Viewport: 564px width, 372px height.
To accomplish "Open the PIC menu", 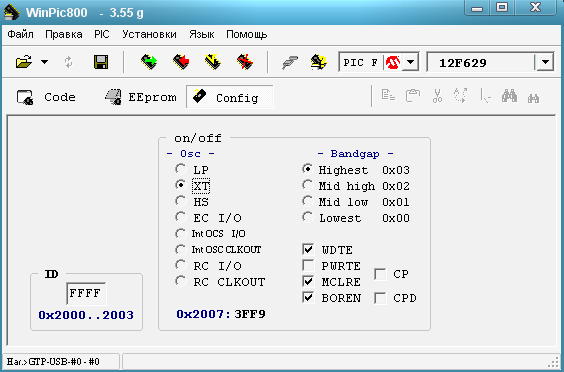I will pos(102,34).
